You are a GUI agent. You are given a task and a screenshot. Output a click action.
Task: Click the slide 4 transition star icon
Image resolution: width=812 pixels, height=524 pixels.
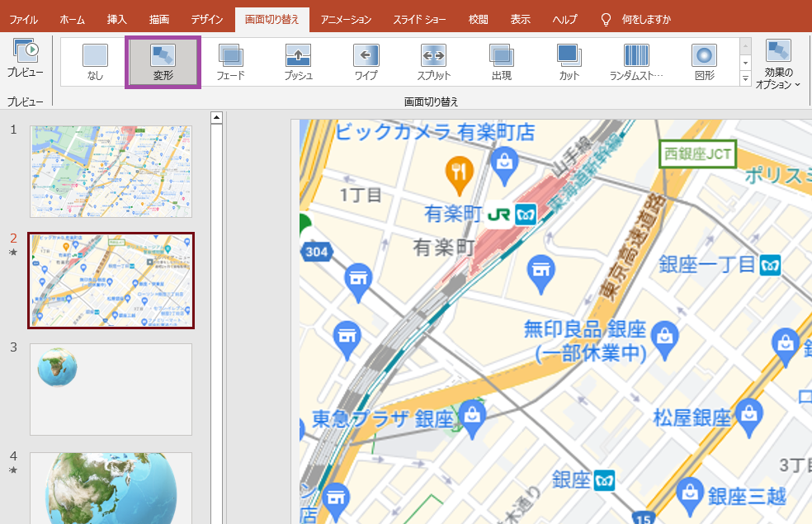coord(13,470)
